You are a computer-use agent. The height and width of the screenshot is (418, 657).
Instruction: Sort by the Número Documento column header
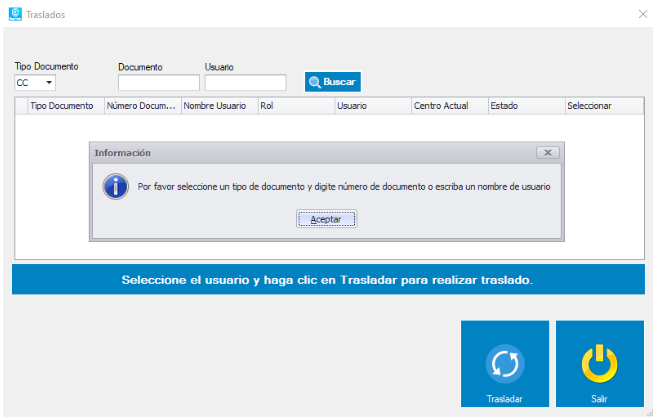(x=142, y=105)
